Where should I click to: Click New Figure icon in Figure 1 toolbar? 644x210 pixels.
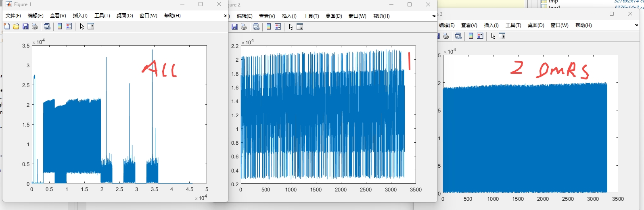point(6,26)
